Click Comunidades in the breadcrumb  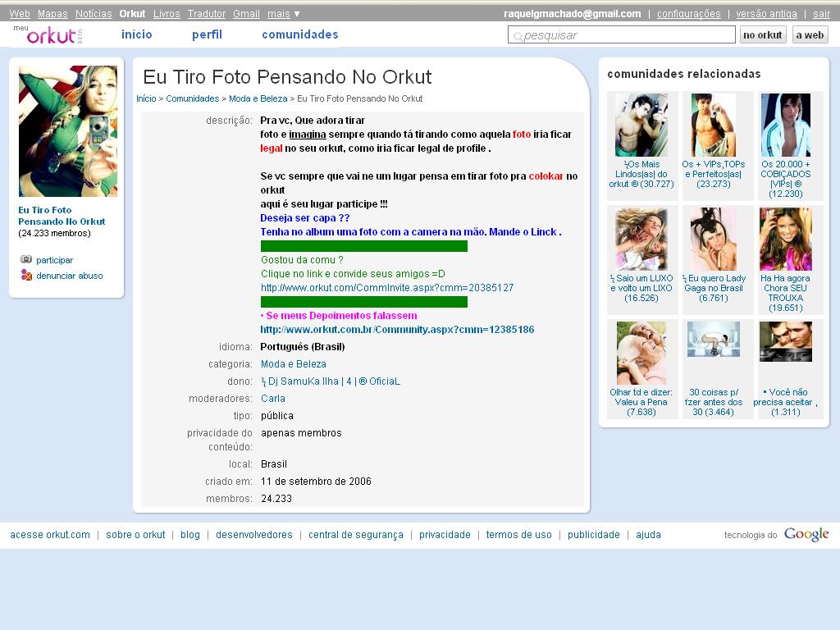click(192, 98)
